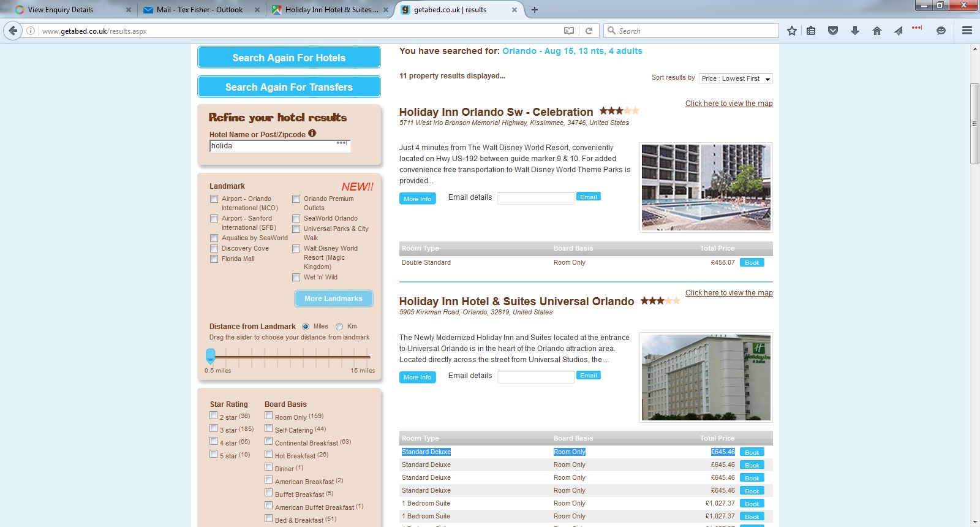
Task: Click the More Landmarks button
Action: click(334, 298)
